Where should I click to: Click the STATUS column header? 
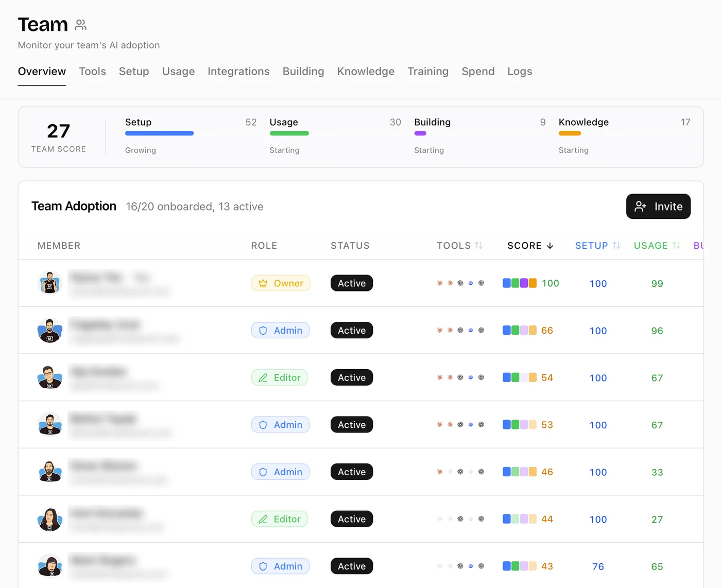(x=350, y=246)
